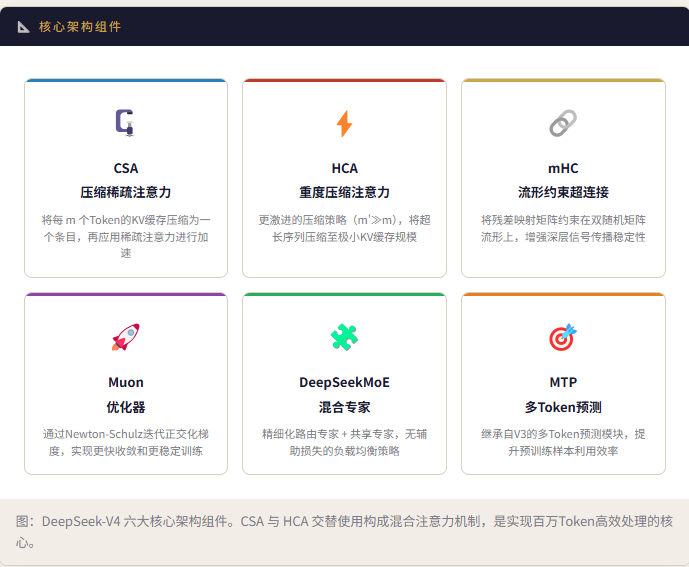Click the MTP card title

(563, 382)
